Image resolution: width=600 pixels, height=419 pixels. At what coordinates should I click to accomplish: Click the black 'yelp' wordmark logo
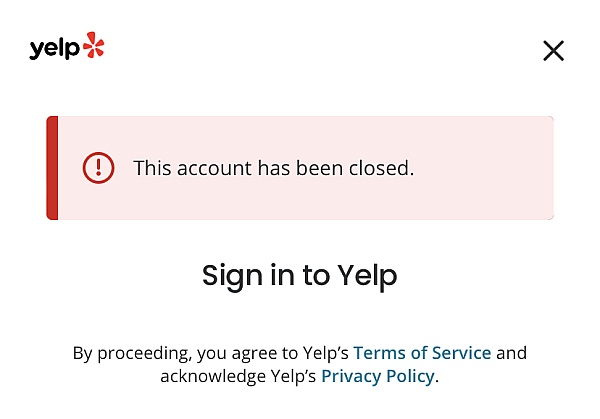point(55,49)
